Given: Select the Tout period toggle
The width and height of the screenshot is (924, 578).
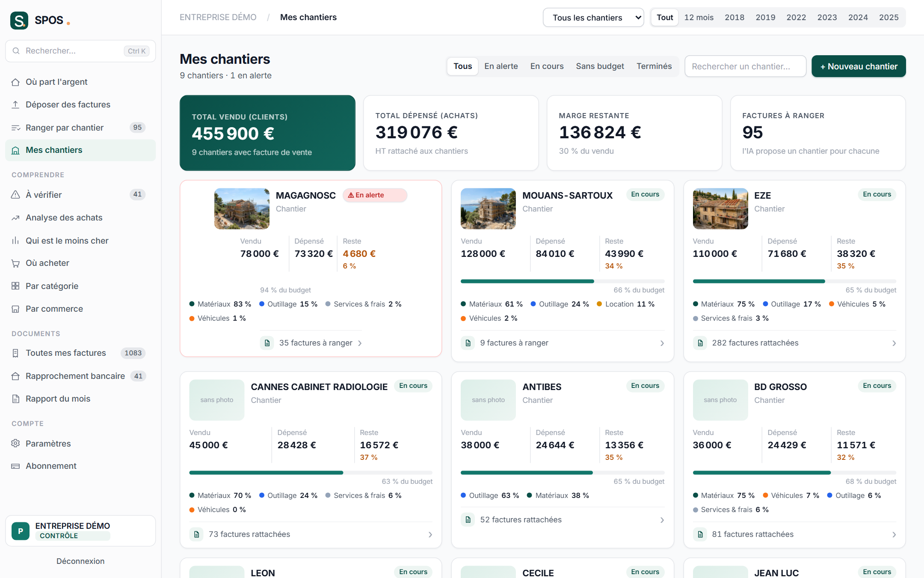Looking at the screenshot, I should (665, 18).
